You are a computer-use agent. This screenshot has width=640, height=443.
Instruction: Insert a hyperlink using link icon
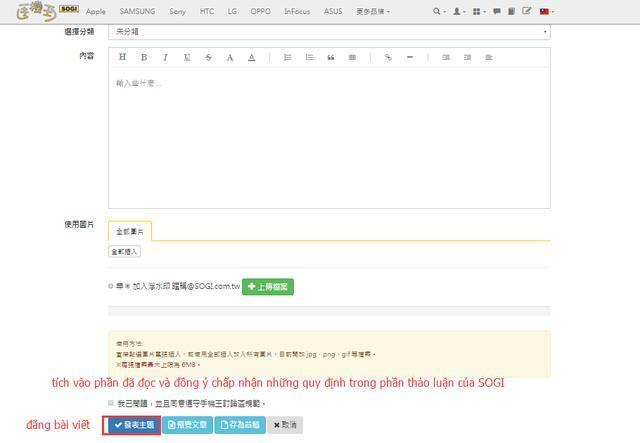(388, 58)
